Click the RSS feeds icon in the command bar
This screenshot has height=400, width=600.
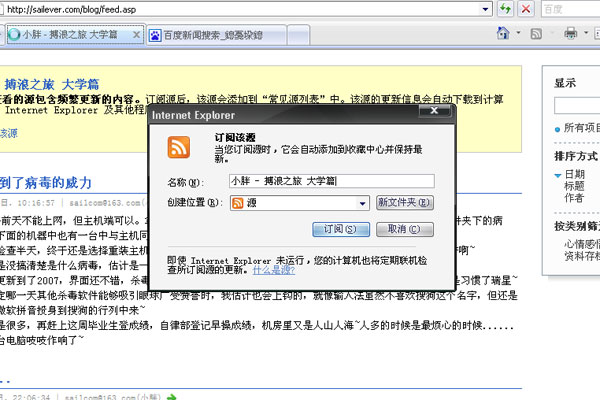click(x=537, y=35)
